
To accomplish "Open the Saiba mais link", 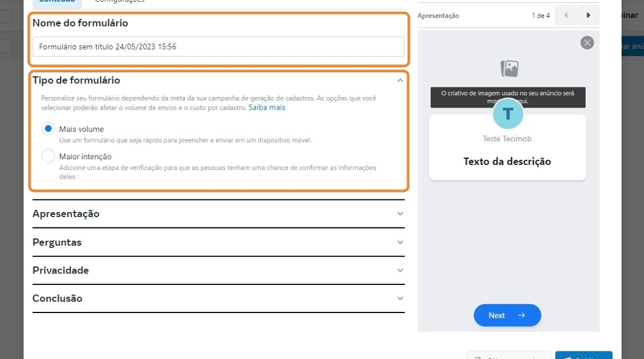I will pyautogui.click(x=267, y=107).
